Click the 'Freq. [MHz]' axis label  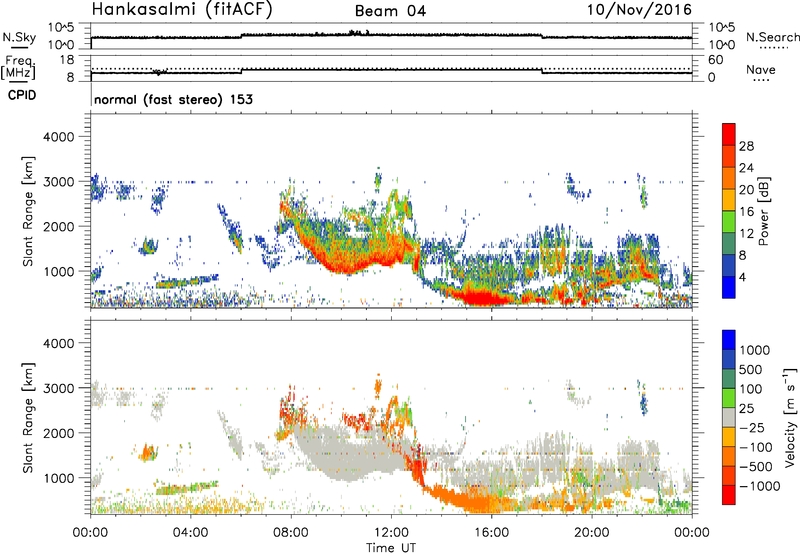tap(18, 67)
